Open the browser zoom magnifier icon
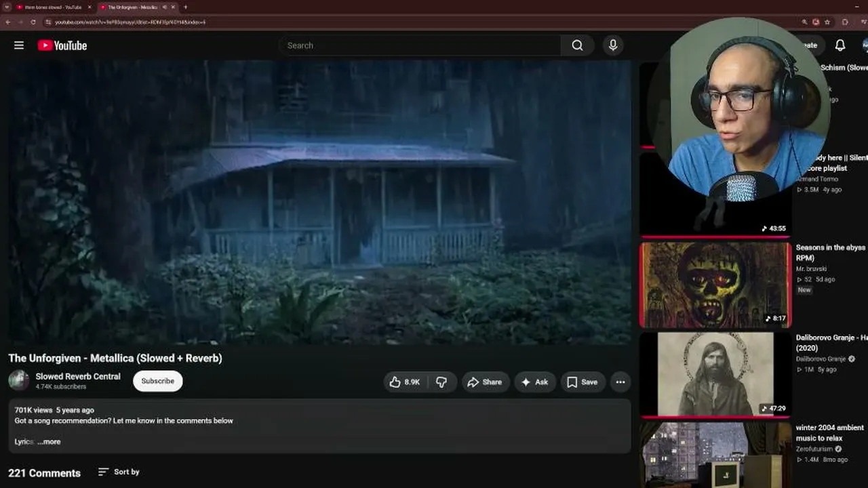 coord(804,22)
